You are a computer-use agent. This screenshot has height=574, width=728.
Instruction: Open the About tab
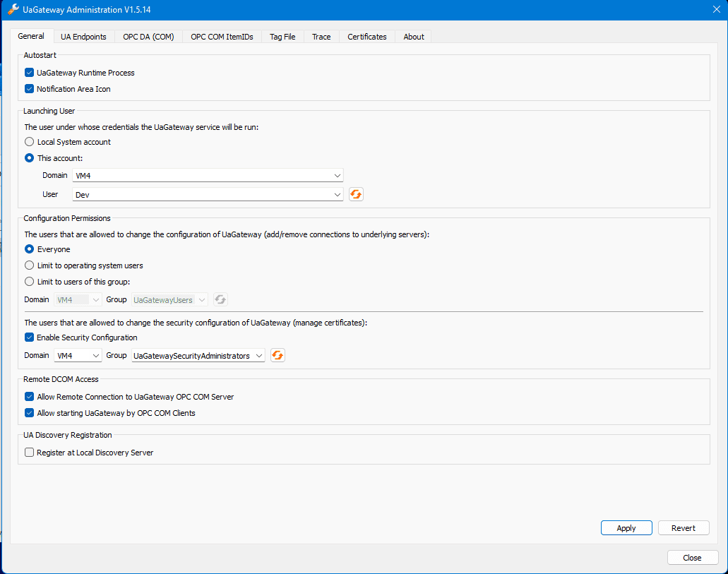coord(414,37)
